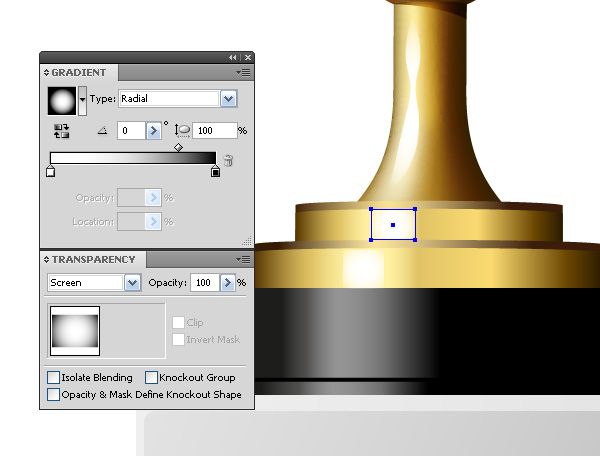Click the aspect ratio icon
Image resolution: width=600 pixels, height=456 pixels.
182,131
